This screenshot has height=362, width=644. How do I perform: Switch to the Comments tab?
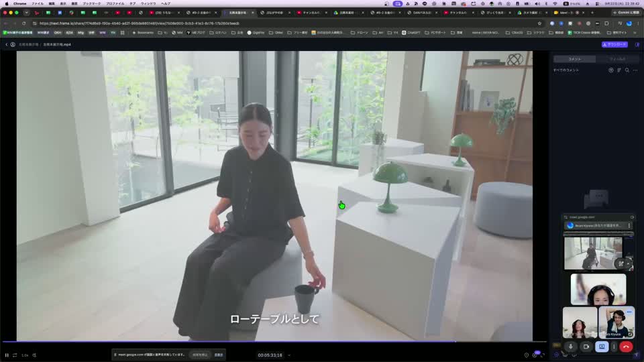(x=575, y=59)
